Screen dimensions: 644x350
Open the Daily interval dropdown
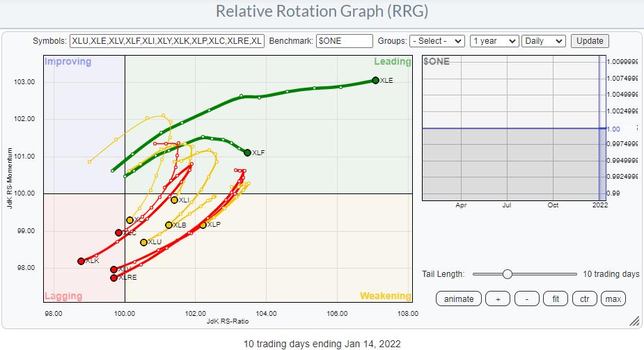tap(544, 41)
